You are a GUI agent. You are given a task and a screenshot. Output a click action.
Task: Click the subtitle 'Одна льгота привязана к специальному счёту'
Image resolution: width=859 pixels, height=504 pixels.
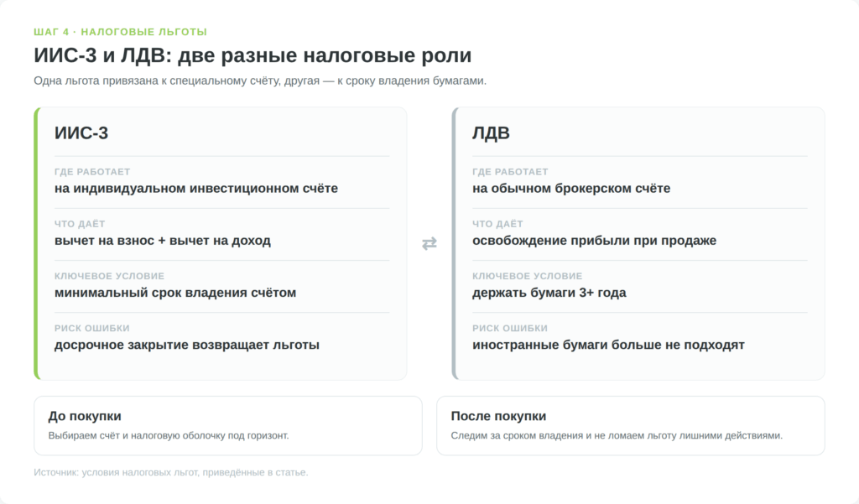[x=260, y=81]
